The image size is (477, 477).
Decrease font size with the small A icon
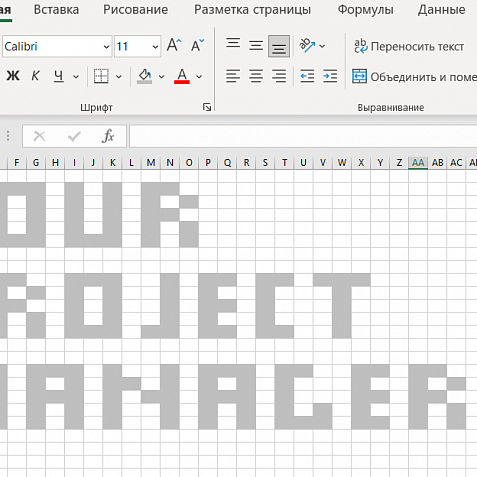click(x=197, y=45)
